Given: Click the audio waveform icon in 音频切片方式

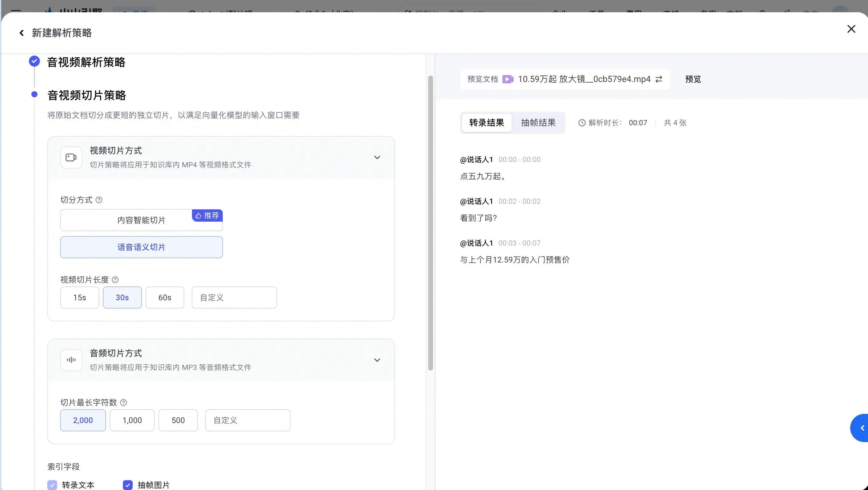Looking at the screenshot, I should (x=71, y=360).
